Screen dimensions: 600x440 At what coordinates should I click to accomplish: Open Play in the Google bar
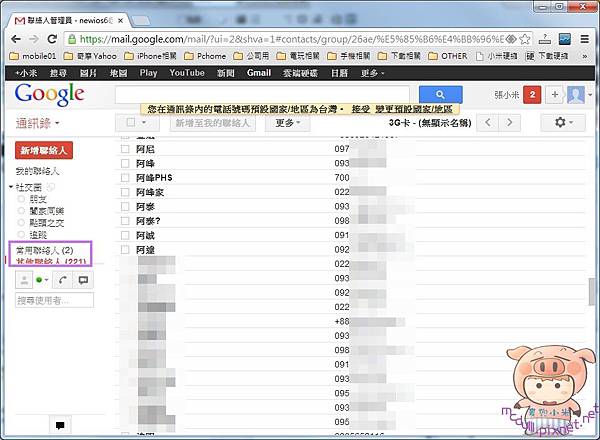click(x=148, y=73)
